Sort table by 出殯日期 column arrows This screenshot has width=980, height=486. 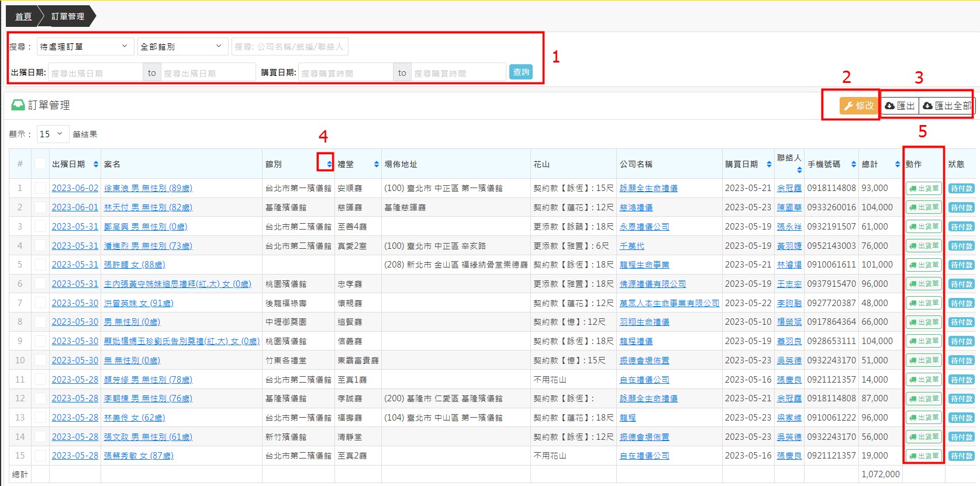(x=96, y=164)
